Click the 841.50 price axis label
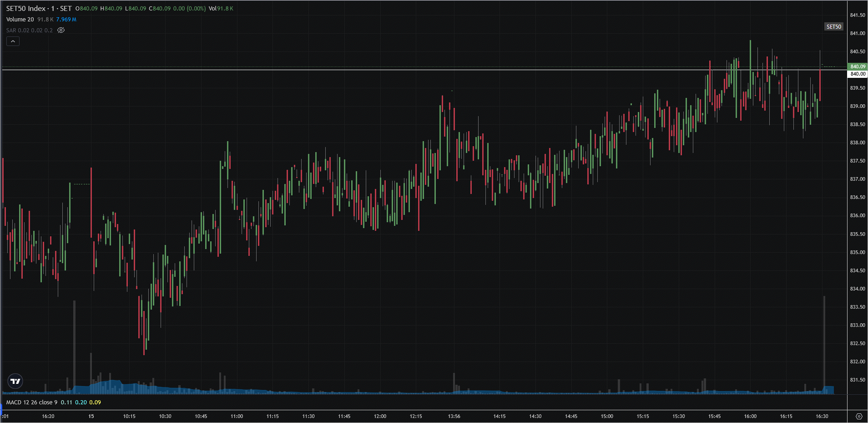868x423 pixels. (x=858, y=15)
